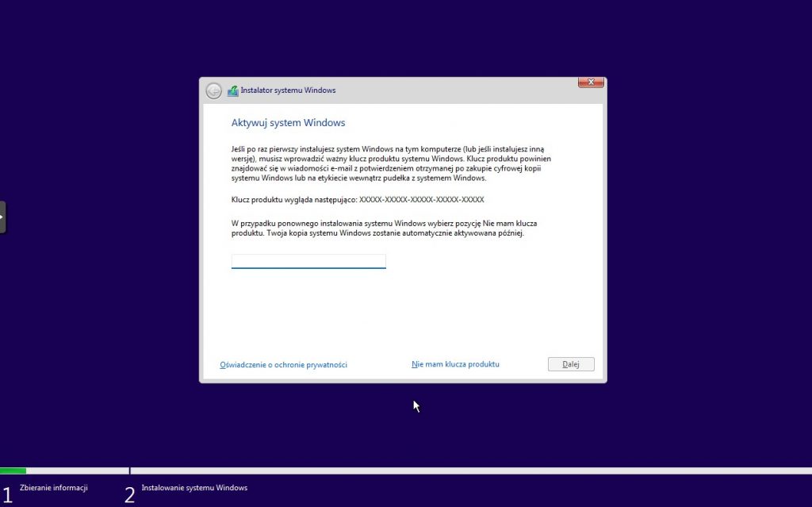Viewport: 812px width, 507px height.
Task: Click the XXXXX-XXXXX product key format example
Action: tap(421, 200)
